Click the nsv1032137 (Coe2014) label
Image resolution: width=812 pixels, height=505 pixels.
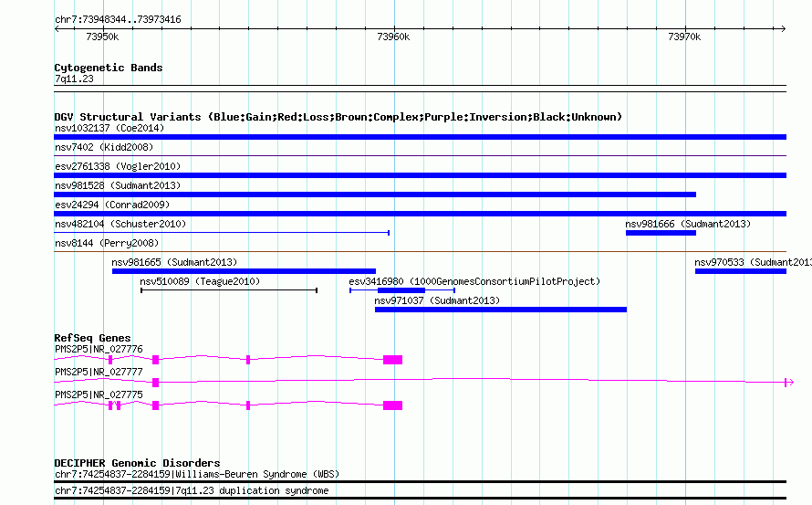click(109, 128)
